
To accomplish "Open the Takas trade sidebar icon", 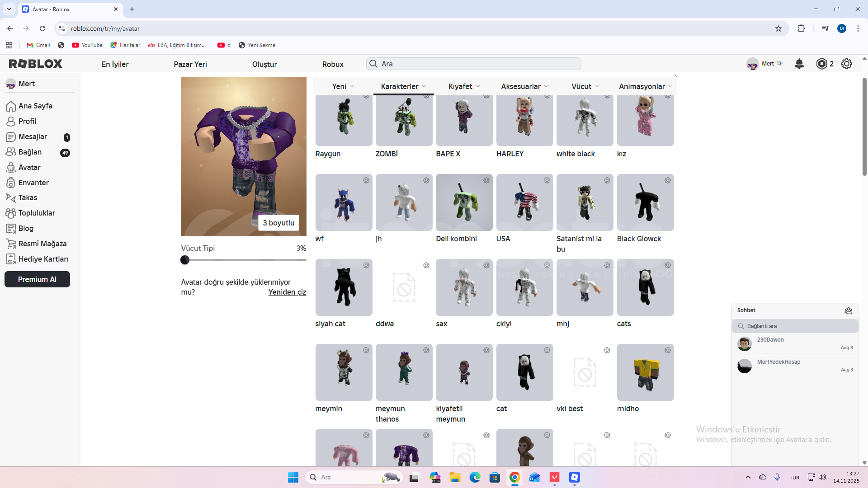I will pos(11,197).
